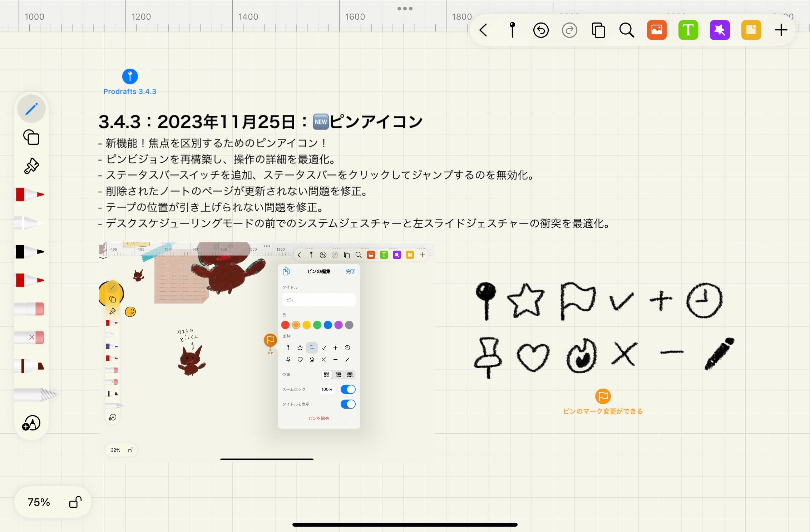The height and width of the screenshot is (532, 810).
Task: Click the orange label ピンのマーク変更ができる
Action: [x=603, y=411]
